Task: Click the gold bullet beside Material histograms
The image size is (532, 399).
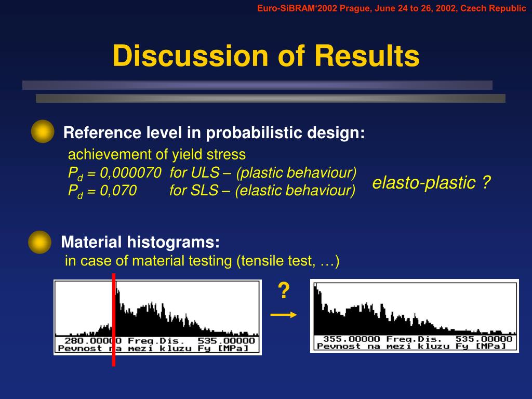Action: (39, 242)
